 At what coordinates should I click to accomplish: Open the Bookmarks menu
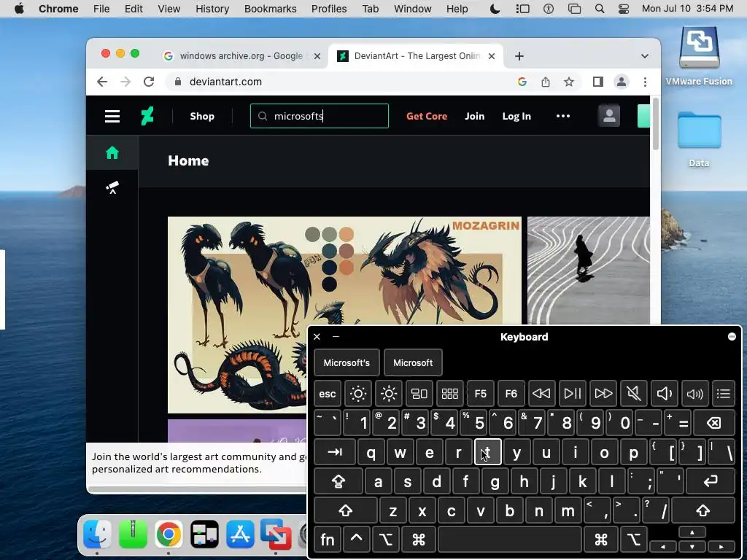(270, 9)
